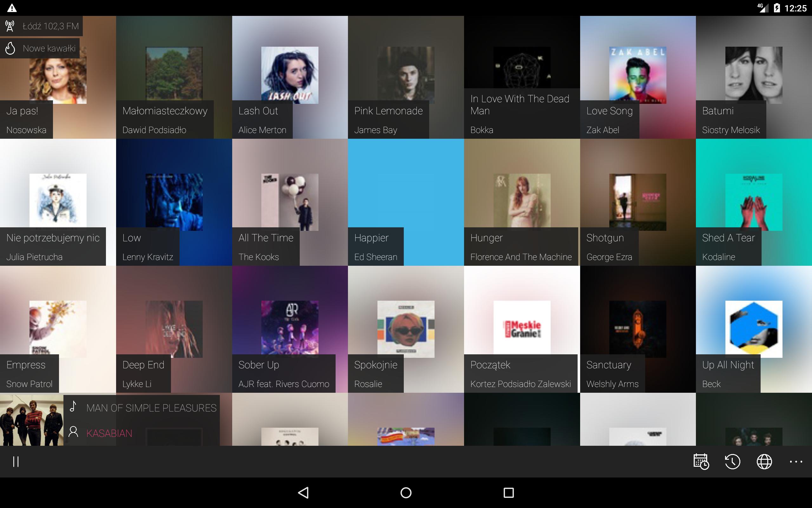Screen dimensions: 812x508
Task: Open the three-dot overflow menu
Action: (x=796, y=462)
